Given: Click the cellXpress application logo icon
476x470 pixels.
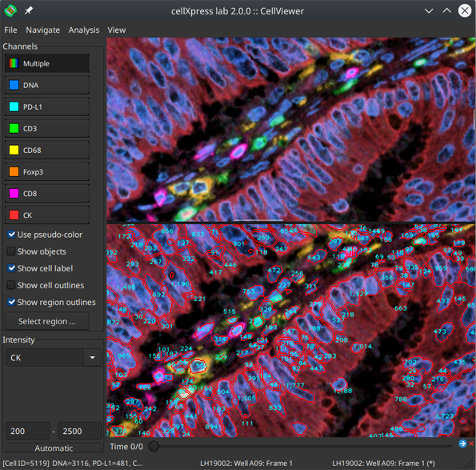Looking at the screenshot, I should [x=10, y=10].
